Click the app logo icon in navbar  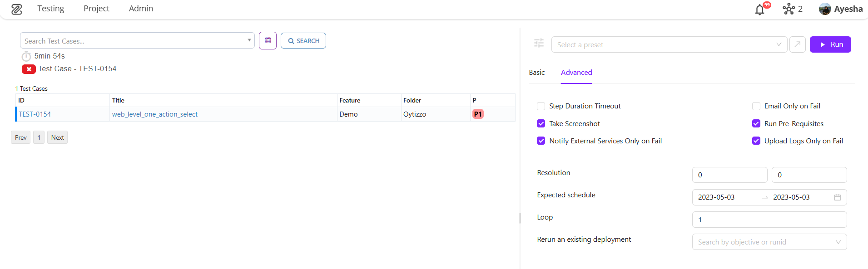pyautogui.click(x=17, y=9)
